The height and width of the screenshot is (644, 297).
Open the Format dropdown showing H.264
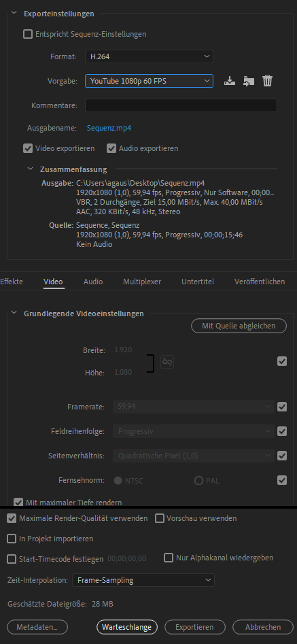(149, 56)
